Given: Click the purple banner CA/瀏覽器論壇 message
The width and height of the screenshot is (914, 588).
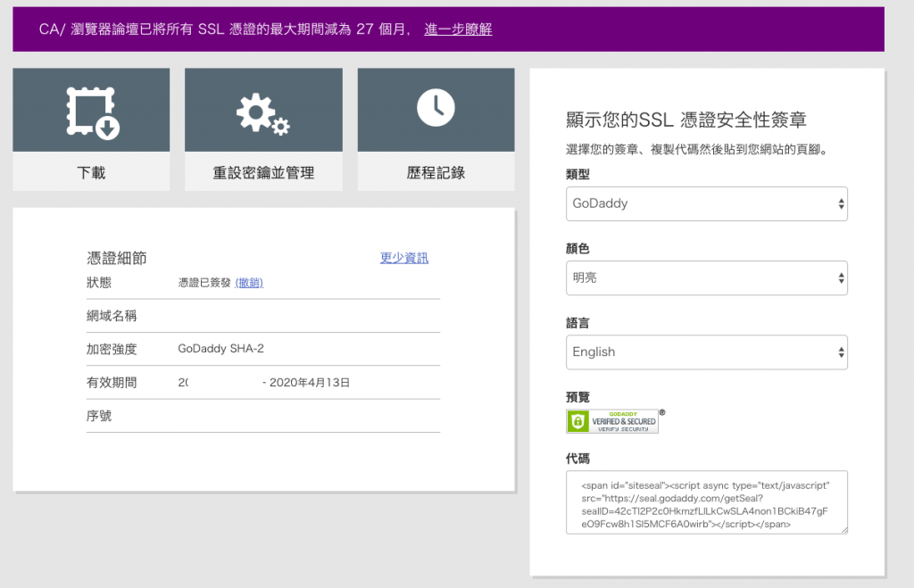Looking at the screenshot, I should tap(226, 29).
